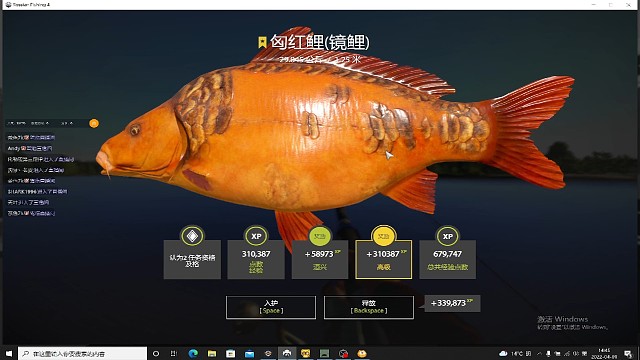
Task: Click the SHARK1996 chat message
Action: tap(37, 191)
